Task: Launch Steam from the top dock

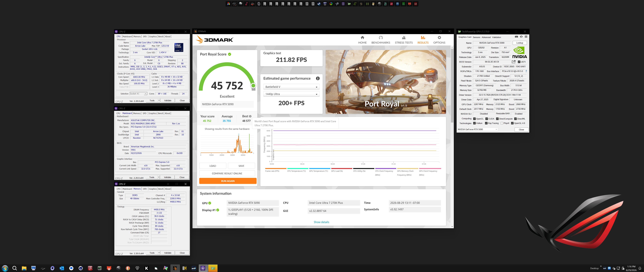Action: [x=319, y=4]
